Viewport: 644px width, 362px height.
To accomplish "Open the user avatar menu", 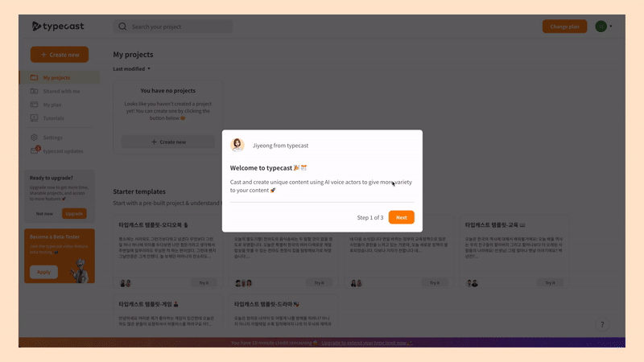I will pos(604,27).
